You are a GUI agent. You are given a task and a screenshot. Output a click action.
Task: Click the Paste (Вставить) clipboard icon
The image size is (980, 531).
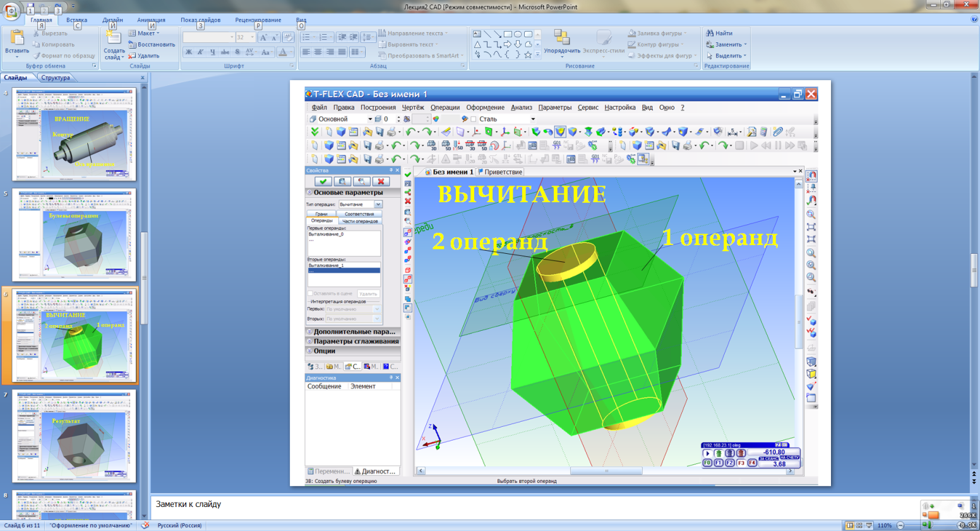[x=16, y=38]
